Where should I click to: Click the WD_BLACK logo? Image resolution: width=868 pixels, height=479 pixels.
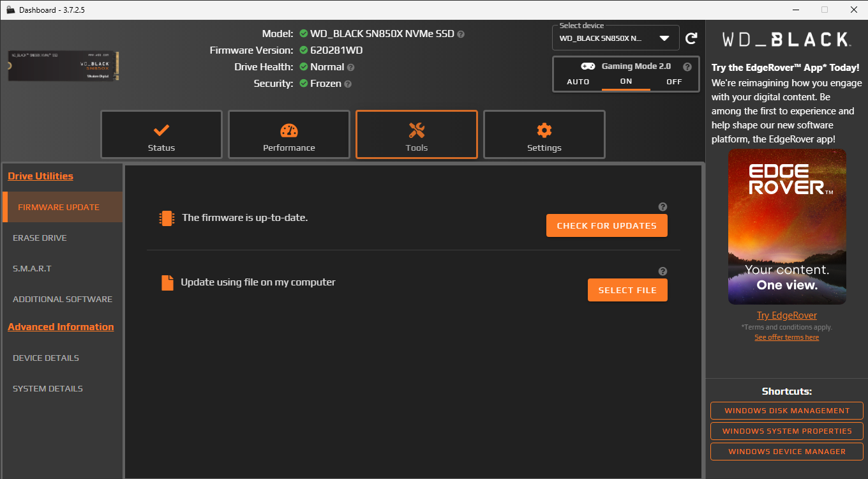click(786, 40)
